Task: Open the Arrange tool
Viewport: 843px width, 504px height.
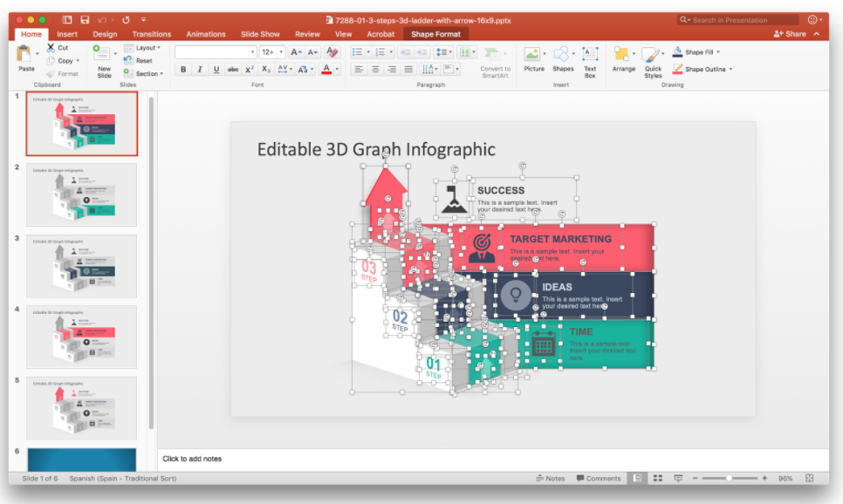Action: [x=623, y=56]
